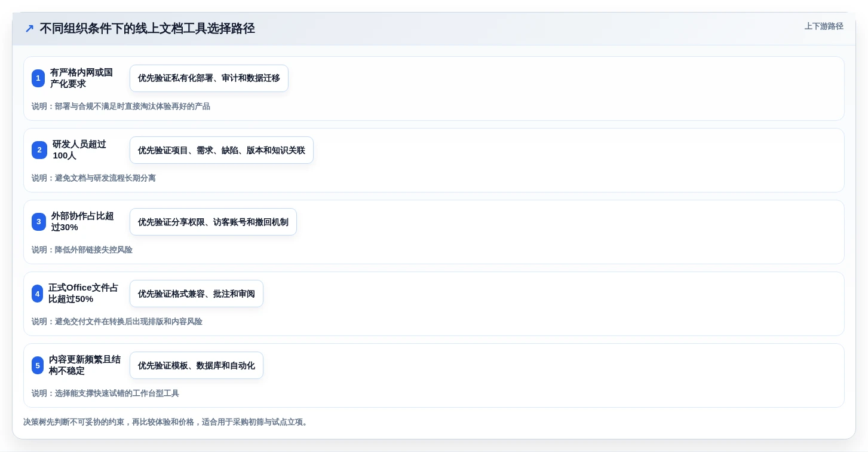
Task: Click the title 不同组织条件下的线上文档工具选择路径
Action: pyautogui.click(x=148, y=28)
